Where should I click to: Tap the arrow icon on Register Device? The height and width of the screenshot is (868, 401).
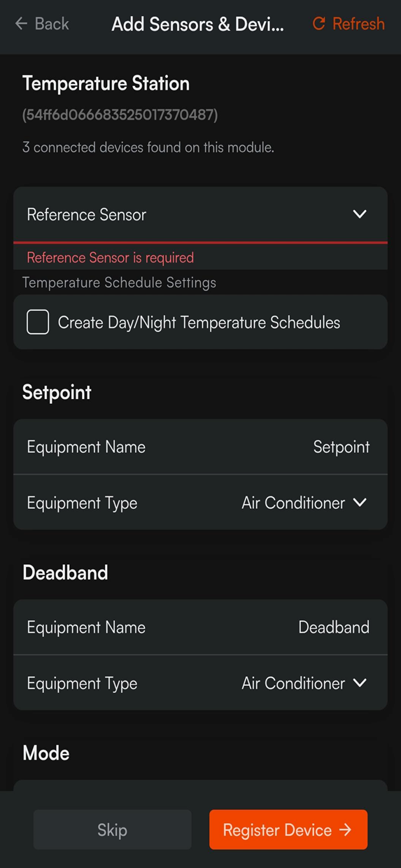[345, 829]
